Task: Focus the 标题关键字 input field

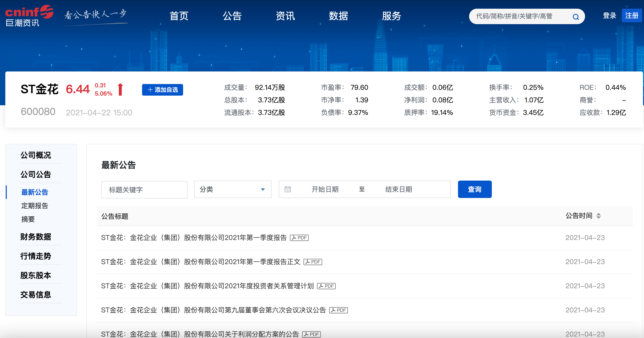Action: point(144,190)
